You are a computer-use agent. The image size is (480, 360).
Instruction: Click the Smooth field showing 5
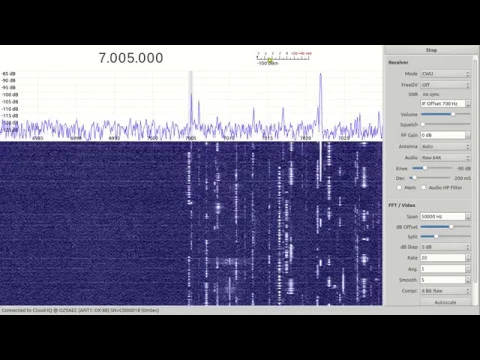[443, 280]
